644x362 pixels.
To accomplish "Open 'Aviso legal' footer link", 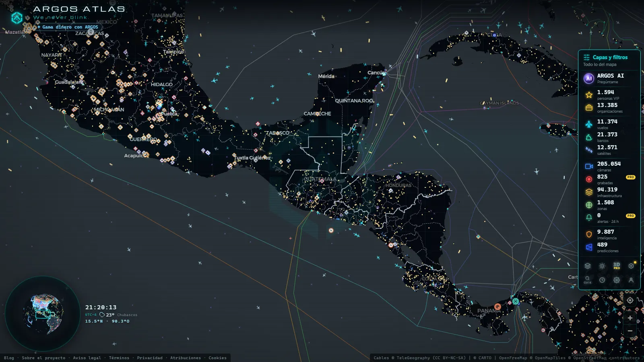I will click(87, 358).
